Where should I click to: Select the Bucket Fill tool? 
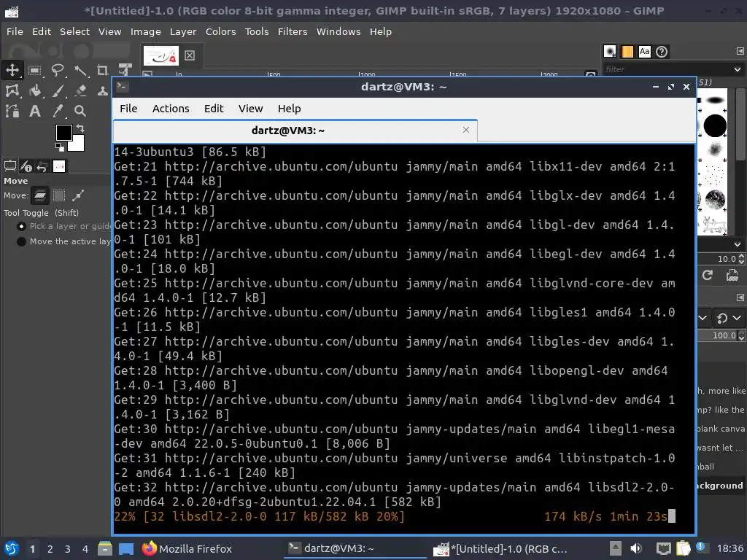34,90
